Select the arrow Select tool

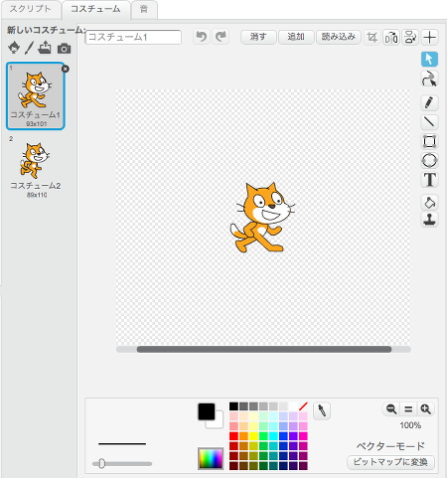(x=429, y=60)
